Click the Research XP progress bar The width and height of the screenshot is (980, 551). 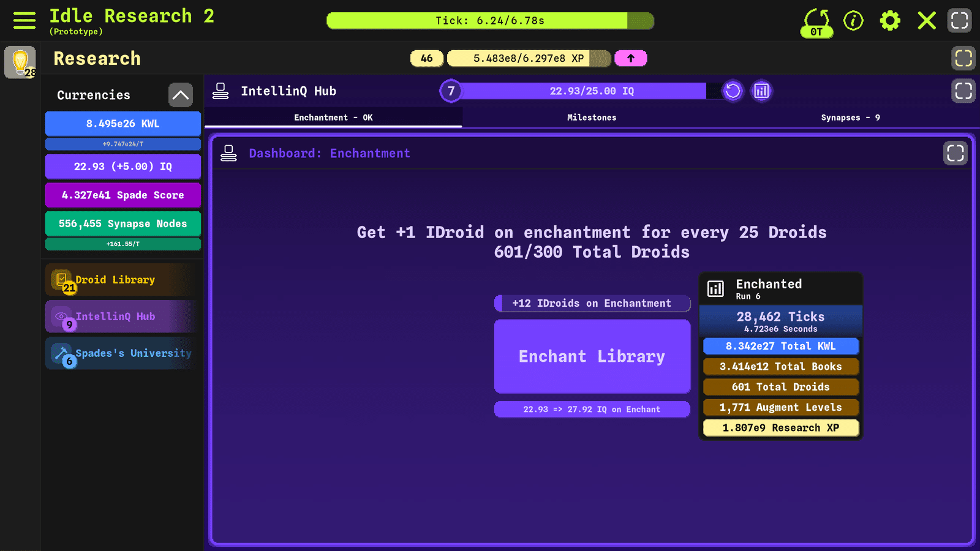tap(529, 58)
